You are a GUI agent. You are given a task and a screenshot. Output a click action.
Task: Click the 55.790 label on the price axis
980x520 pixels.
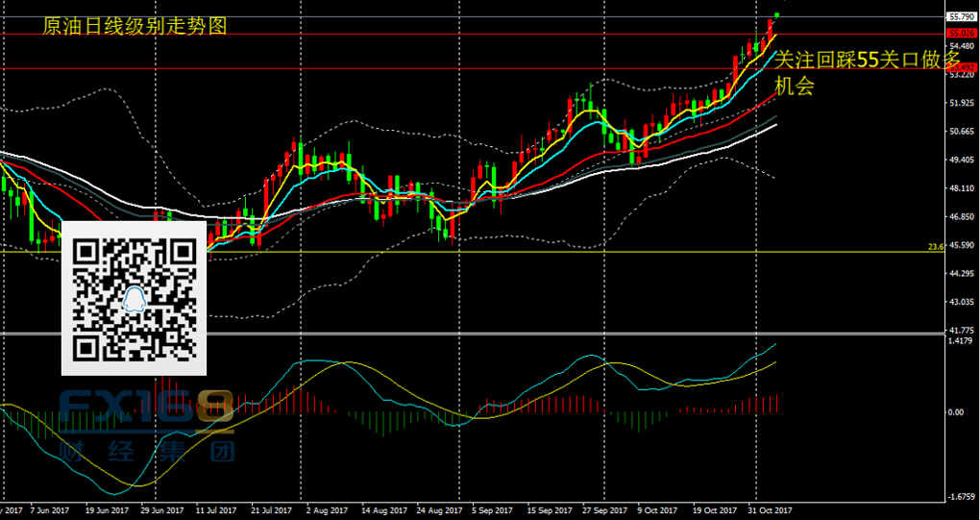click(961, 17)
